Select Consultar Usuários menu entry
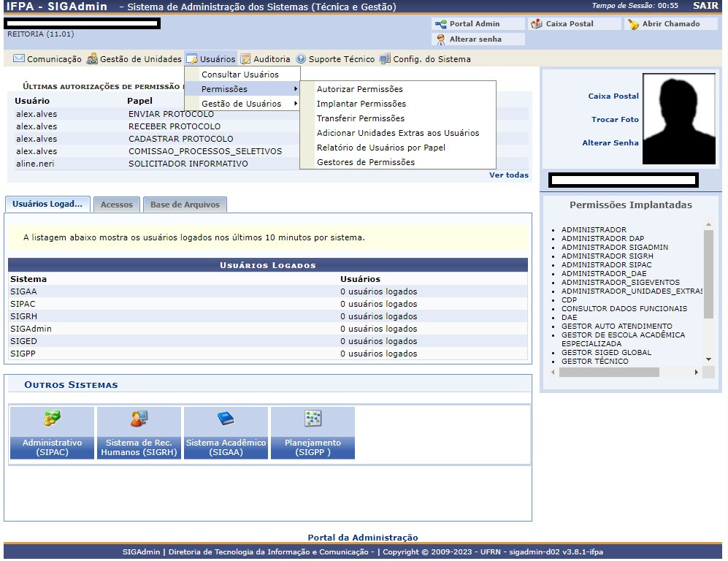The width and height of the screenshot is (728, 561). (x=240, y=75)
